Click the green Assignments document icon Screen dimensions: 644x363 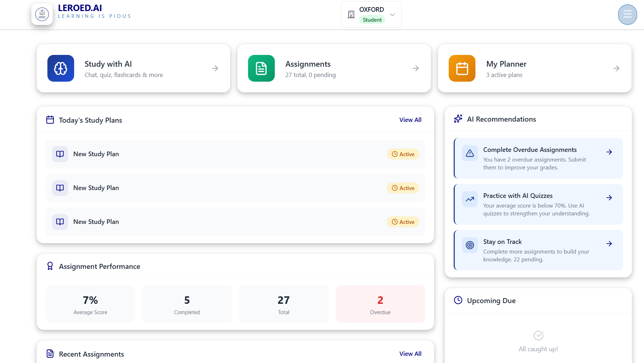click(261, 68)
